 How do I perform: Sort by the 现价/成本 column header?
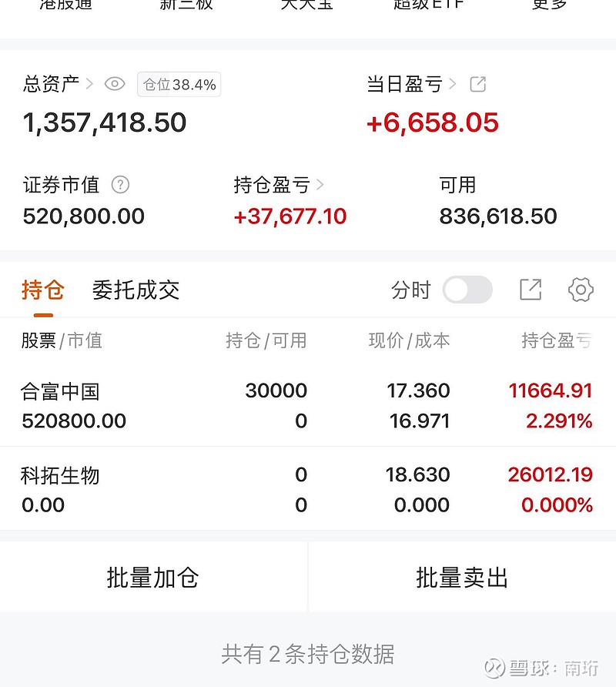[409, 340]
